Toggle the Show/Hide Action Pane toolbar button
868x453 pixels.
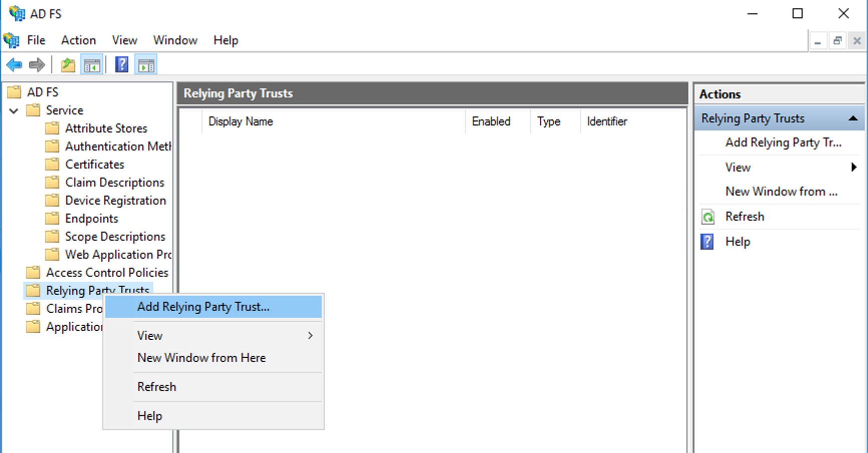[146, 65]
